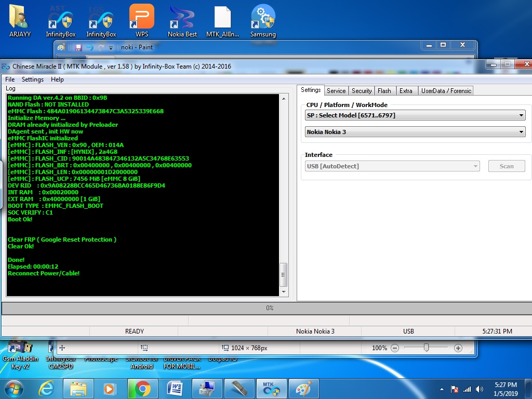
Task: Open the WPS desktop shortcut
Action: (142, 20)
